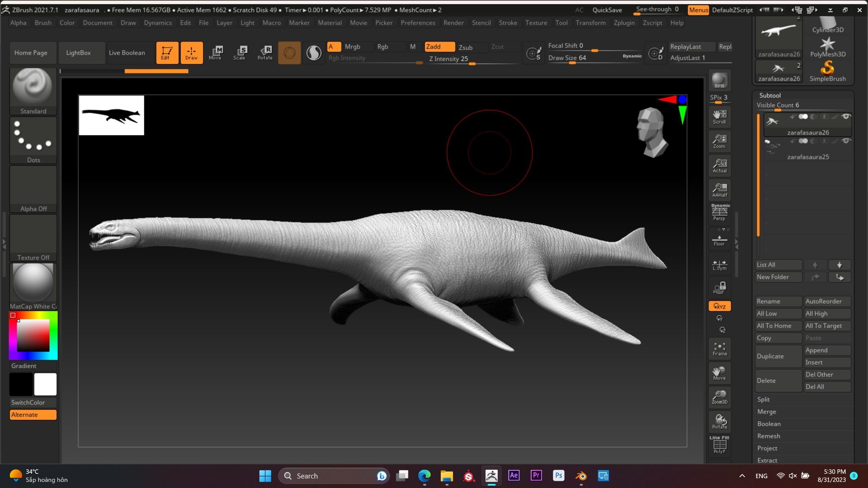This screenshot has width=868, height=488.
Task: Select the SimpleBrush tool
Action: [827, 71]
